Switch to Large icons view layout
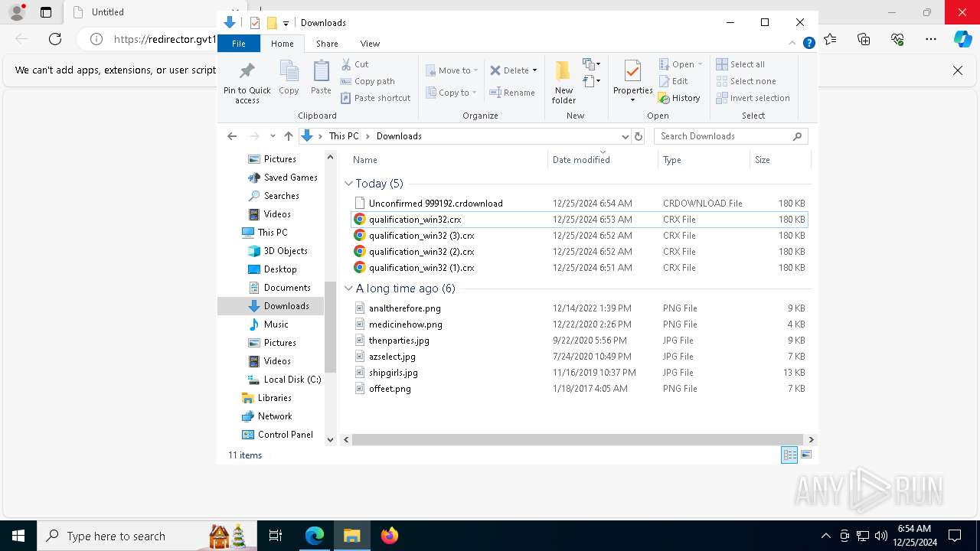Screen dimensions: 980x551 805,455
